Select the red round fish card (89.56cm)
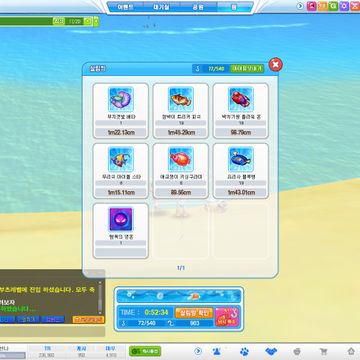Screen dimensions: 360x360 click(x=181, y=171)
